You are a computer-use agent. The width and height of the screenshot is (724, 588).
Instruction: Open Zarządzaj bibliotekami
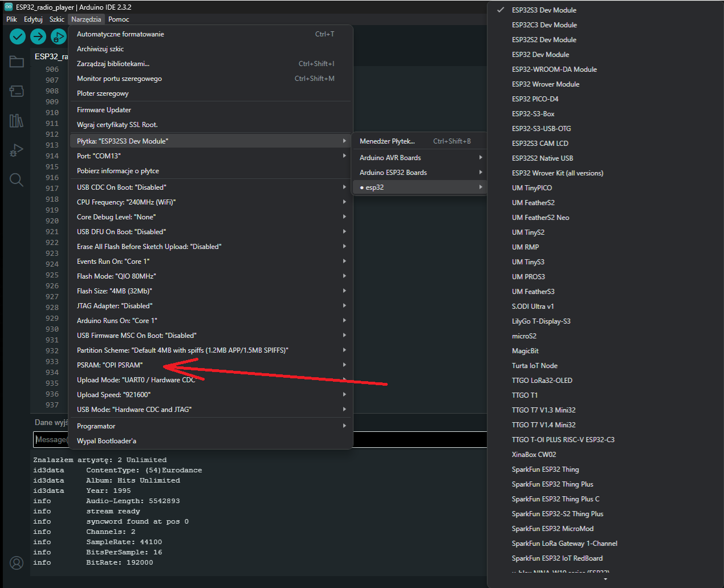[210, 64]
